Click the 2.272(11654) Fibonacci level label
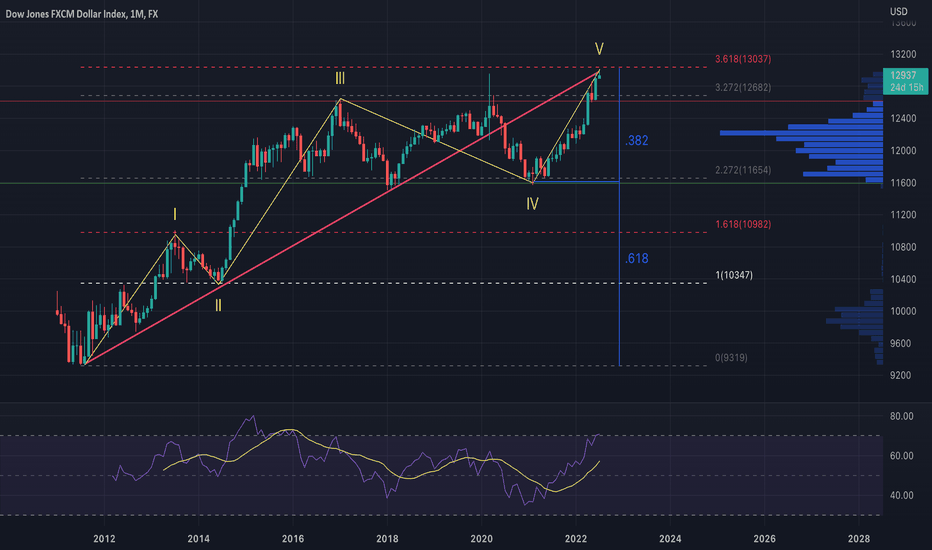Image resolution: width=932 pixels, height=550 pixels. click(743, 170)
